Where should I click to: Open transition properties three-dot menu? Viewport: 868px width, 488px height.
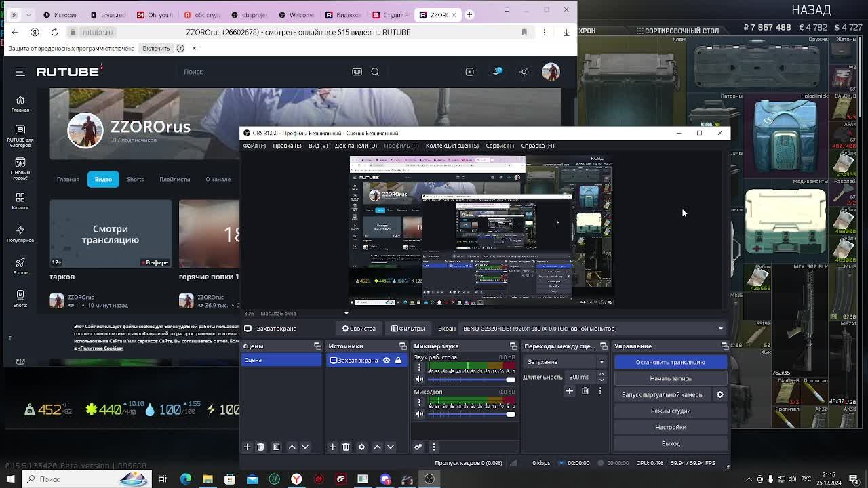coord(600,391)
